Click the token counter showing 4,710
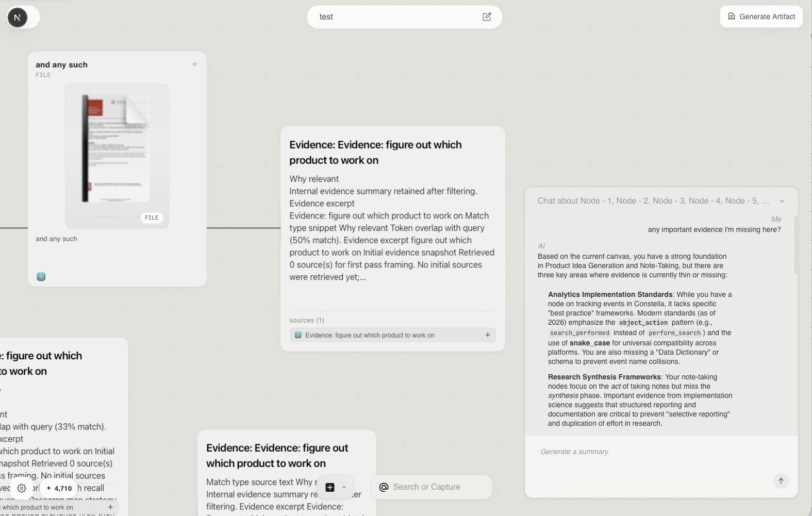 tap(58, 488)
